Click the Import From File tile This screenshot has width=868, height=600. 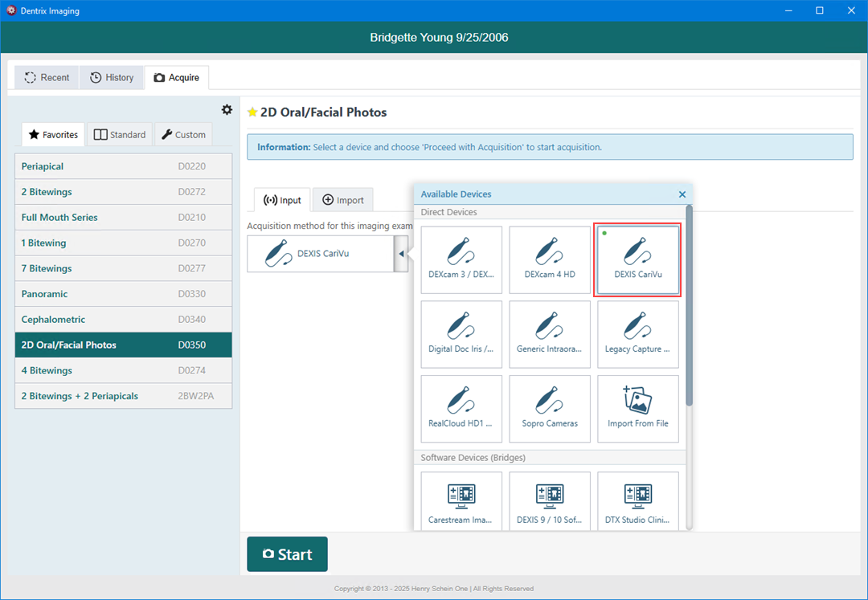(x=638, y=408)
